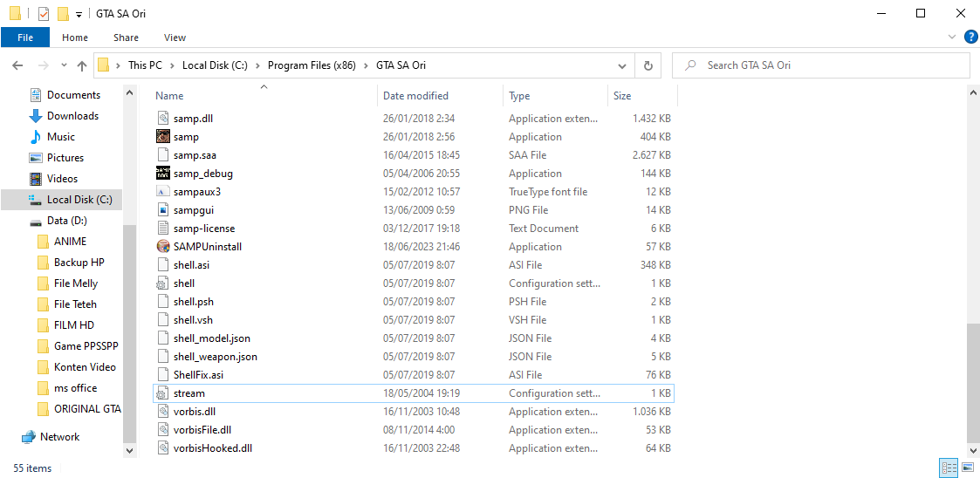980x478 pixels.
Task: Open the File menu
Action: (25, 38)
